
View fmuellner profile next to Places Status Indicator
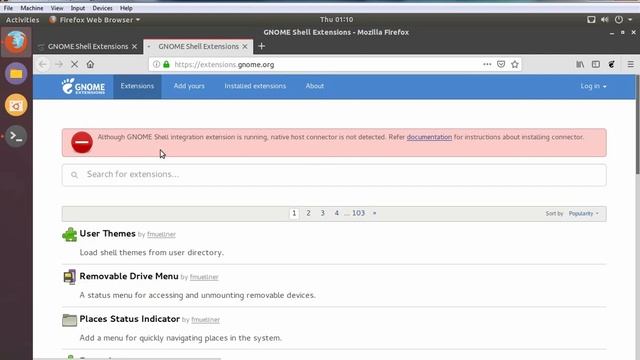(205, 320)
